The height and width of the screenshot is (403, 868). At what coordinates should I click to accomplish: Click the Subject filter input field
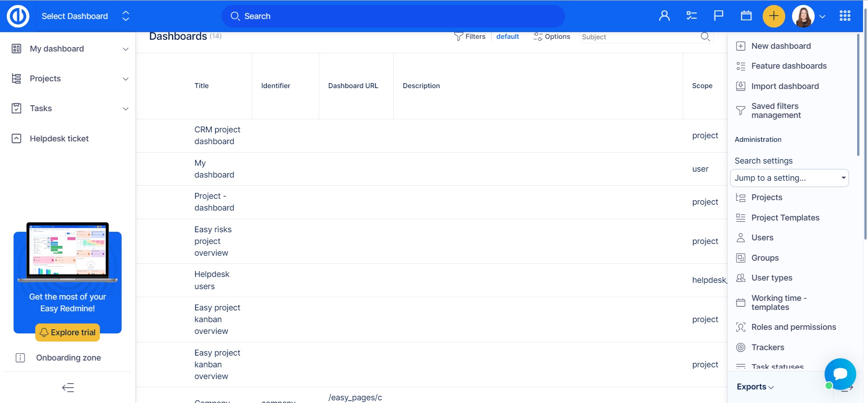(x=640, y=37)
